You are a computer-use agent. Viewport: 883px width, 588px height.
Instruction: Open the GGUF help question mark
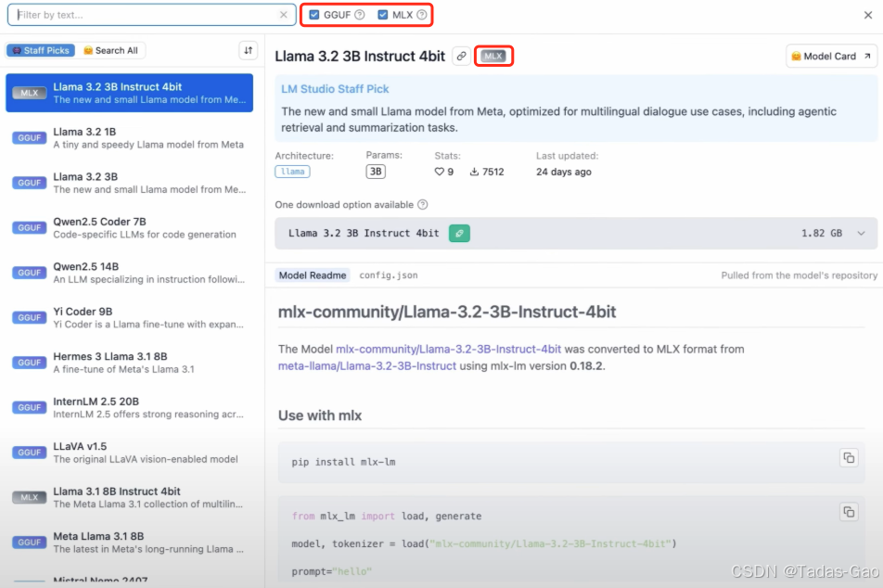point(359,15)
